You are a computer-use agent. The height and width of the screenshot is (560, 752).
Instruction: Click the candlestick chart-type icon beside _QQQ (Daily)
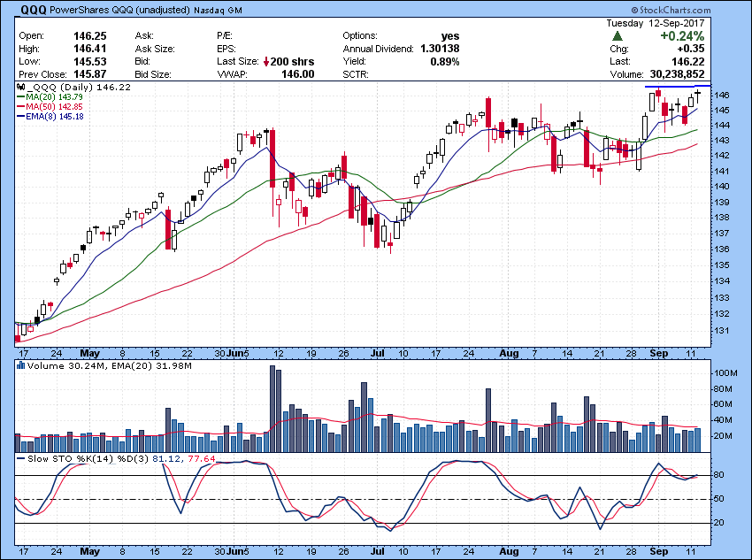click(x=20, y=88)
